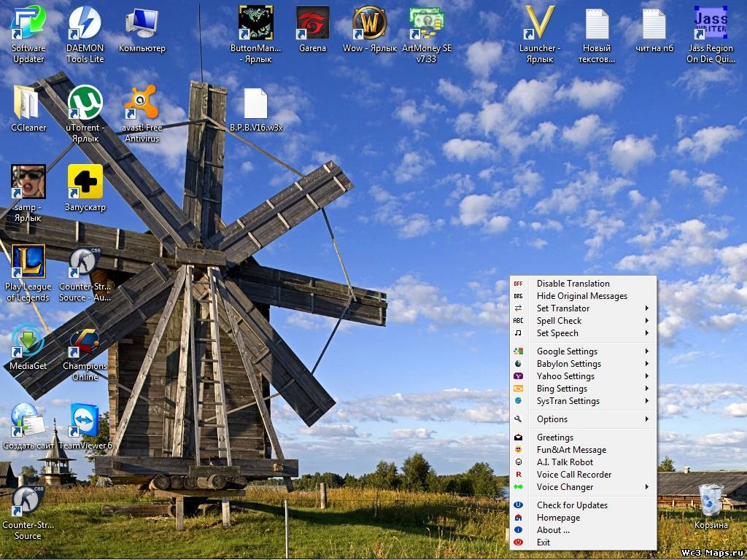Viewport: 747px width, 560px height.
Task: Select the Play League of Legends icon
Action: tap(28, 262)
